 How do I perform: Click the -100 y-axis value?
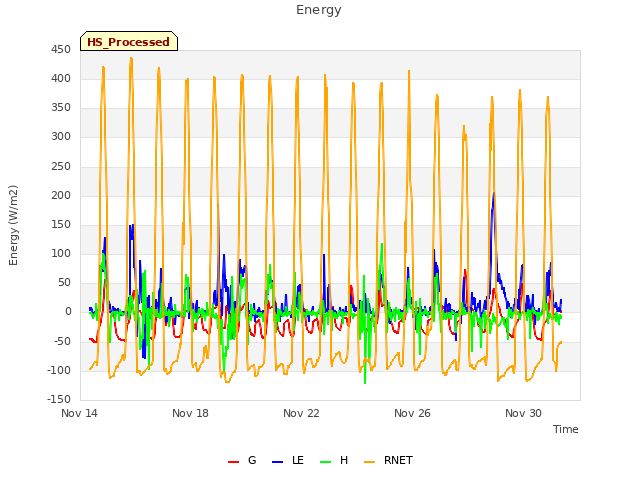point(59,371)
